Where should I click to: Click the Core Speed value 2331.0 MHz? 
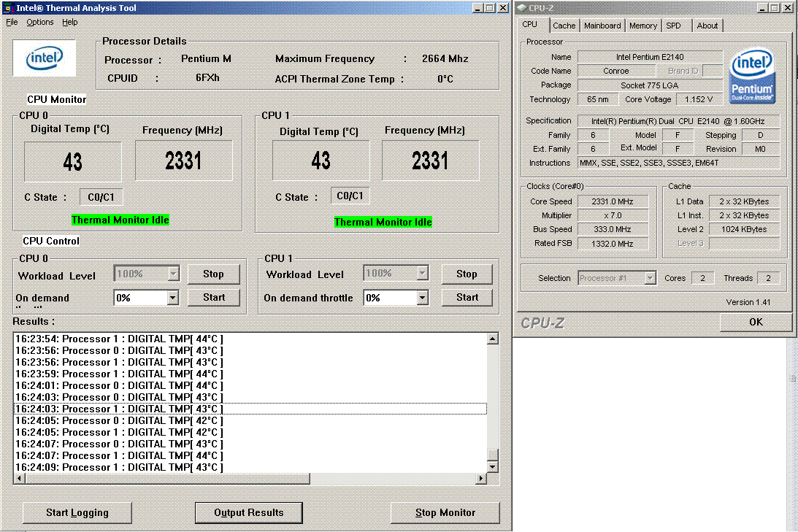pos(613,201)
